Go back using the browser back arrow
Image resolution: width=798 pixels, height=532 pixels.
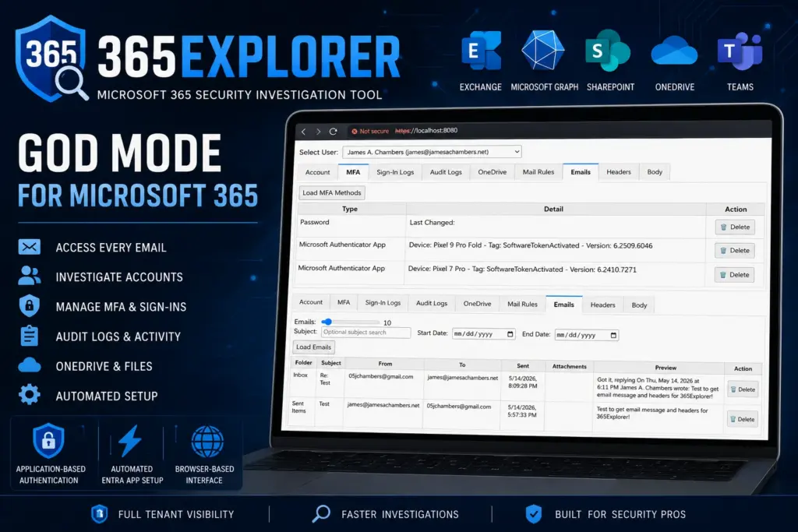pos(303,131)
